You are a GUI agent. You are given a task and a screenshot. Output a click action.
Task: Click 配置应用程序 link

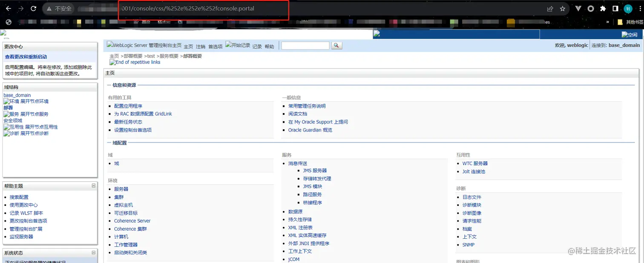click(128, 106)
